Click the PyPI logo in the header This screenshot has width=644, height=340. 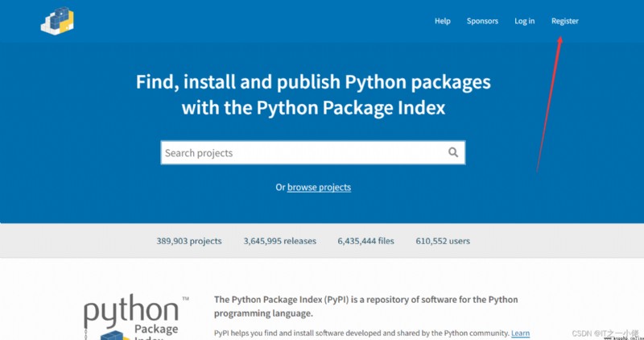tap(57, 21)
